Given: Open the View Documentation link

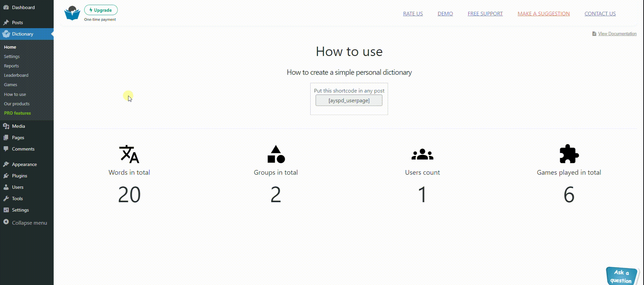Looking at the screenshot, I should coord(617,34).
